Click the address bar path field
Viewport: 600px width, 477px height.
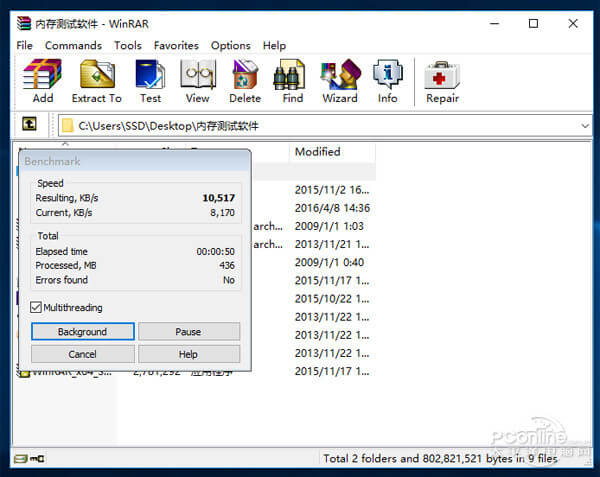[x=320, y=126]
